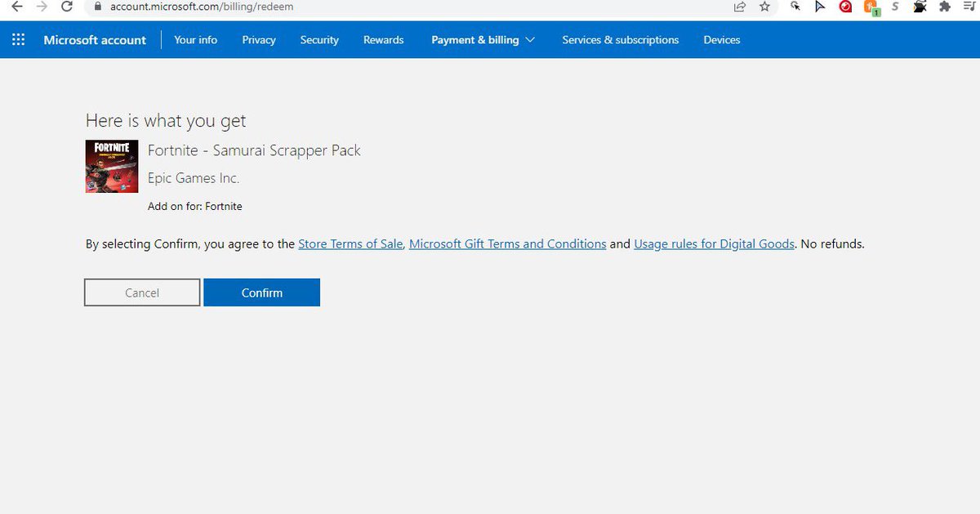Viewport: 980px width, 514px height.
Task: Click the Fortnite - Samurai Scrapper Pack title
Action: (254, 150)
